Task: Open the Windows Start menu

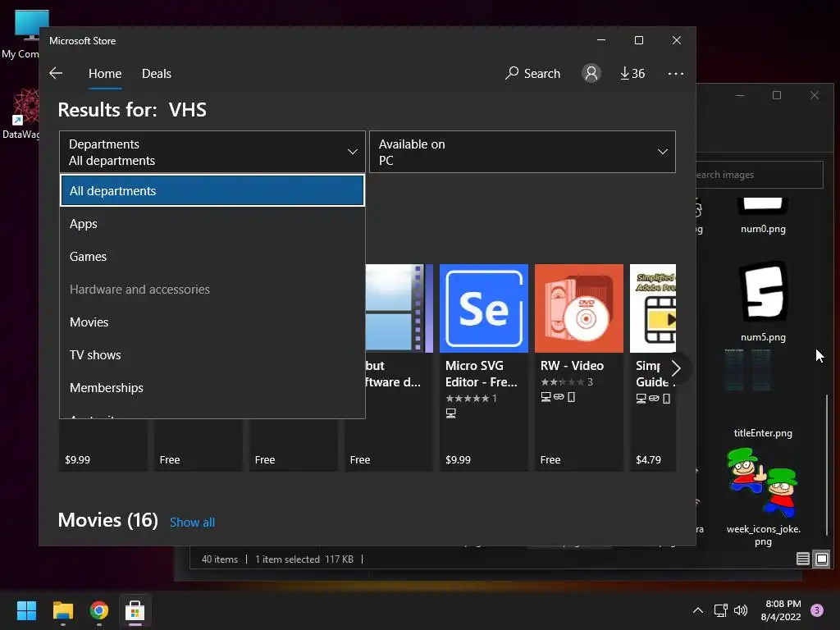Action: [x=26, y=610]
